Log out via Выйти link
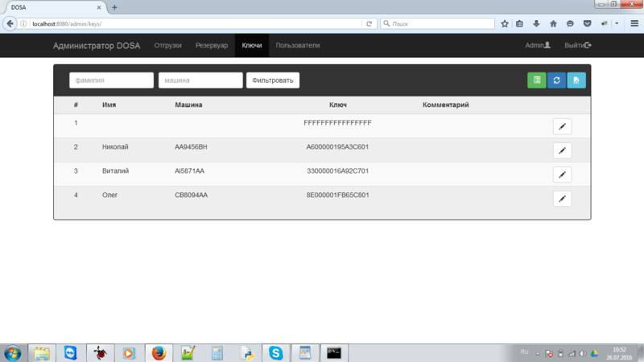The image size is (644, 362). tap(577, 45)
